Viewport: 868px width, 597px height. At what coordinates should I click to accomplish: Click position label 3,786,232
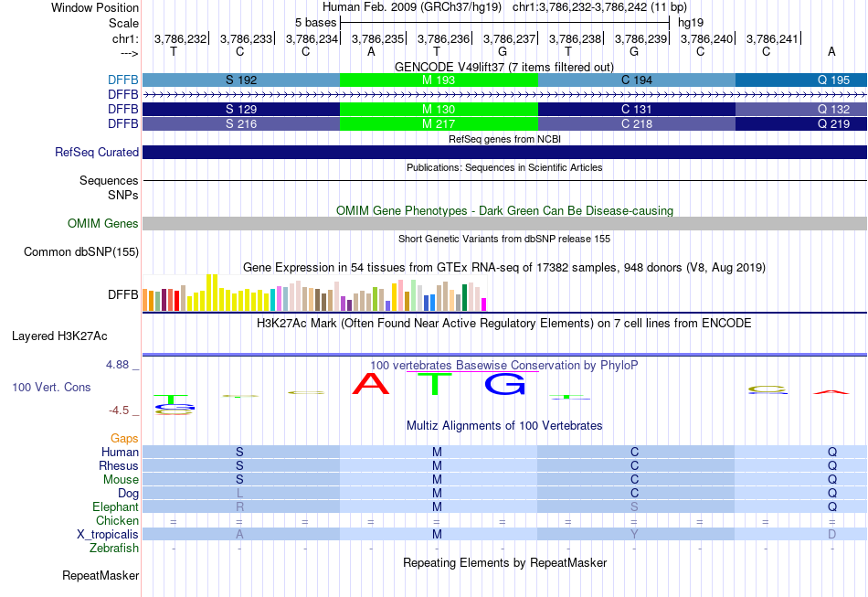[180, 38]
